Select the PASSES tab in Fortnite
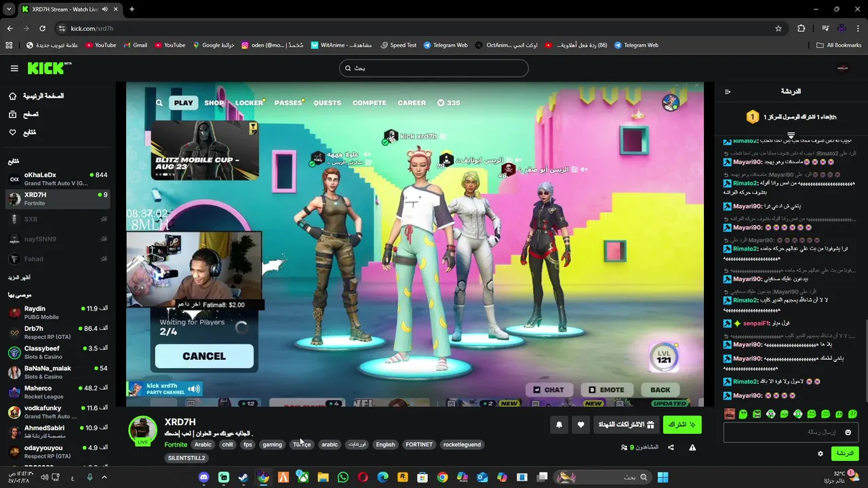 coord(288,103)
